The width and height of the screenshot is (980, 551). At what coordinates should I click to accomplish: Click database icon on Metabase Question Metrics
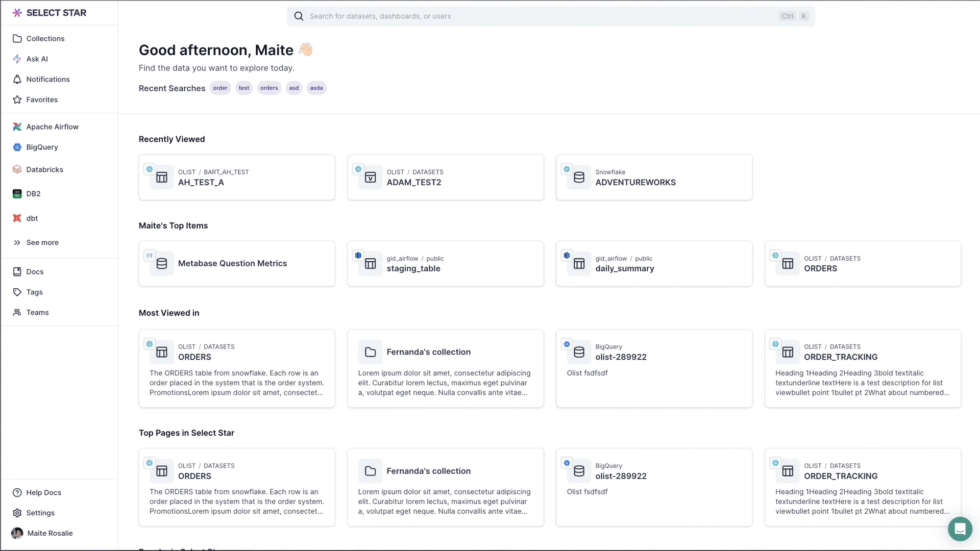pyautogui.click(x=162, y=264)
